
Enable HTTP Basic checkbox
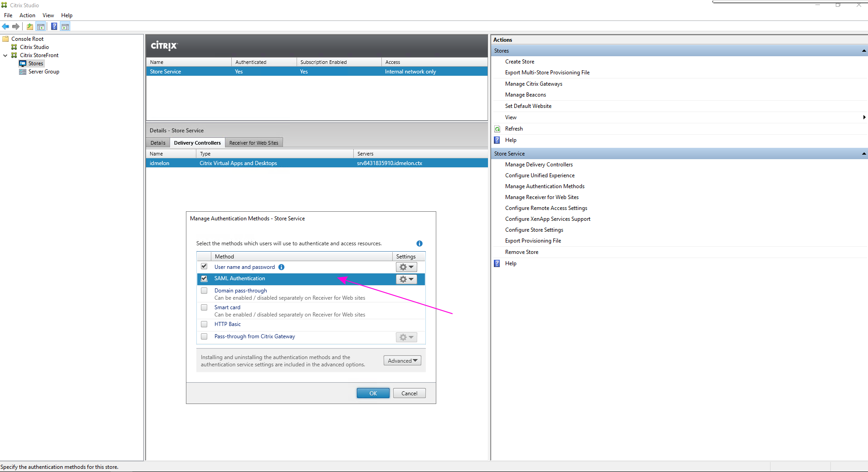pos(204,324)
